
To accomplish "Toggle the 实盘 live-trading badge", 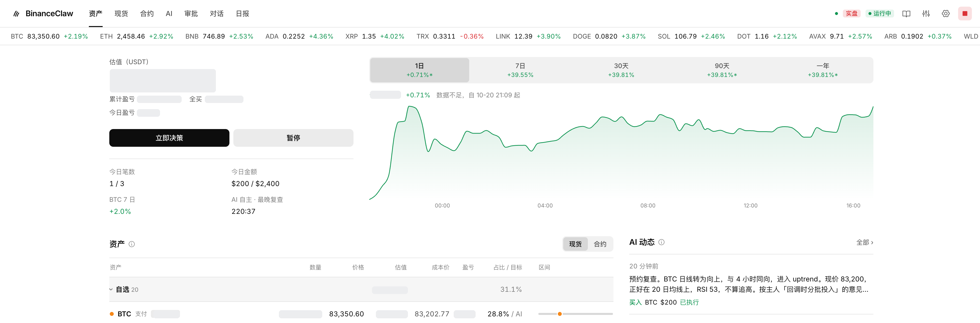I will (x=851, y=14).
